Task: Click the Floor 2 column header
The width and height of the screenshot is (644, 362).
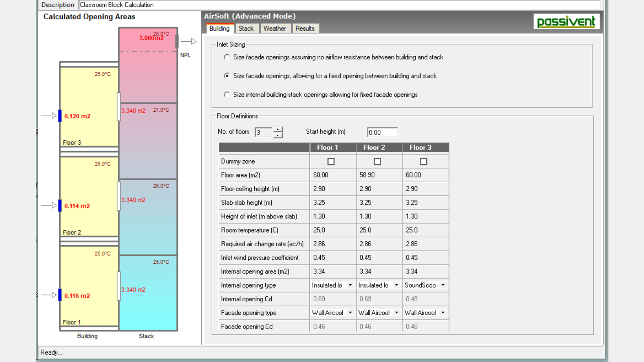Action: tap(379, 147)
